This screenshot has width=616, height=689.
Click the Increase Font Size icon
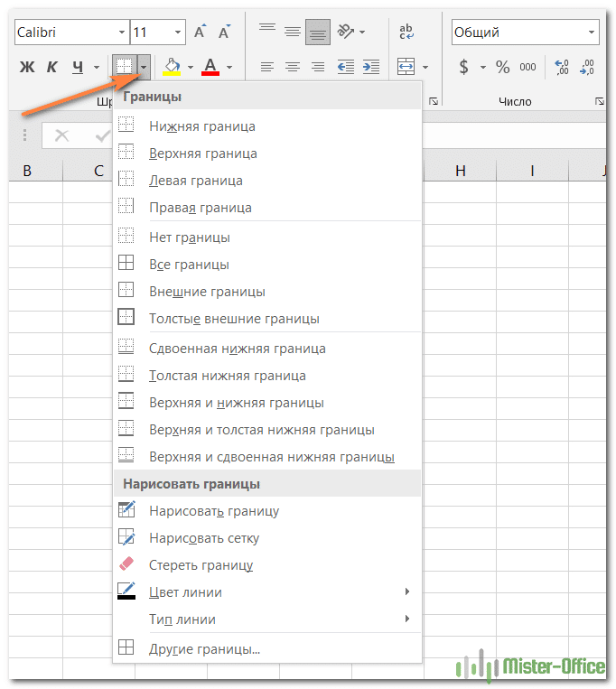[201, 33]
